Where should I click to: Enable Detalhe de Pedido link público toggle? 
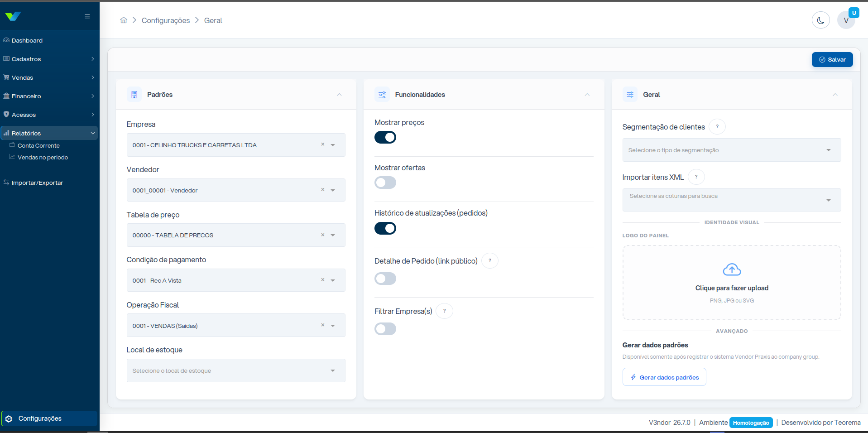385,279
